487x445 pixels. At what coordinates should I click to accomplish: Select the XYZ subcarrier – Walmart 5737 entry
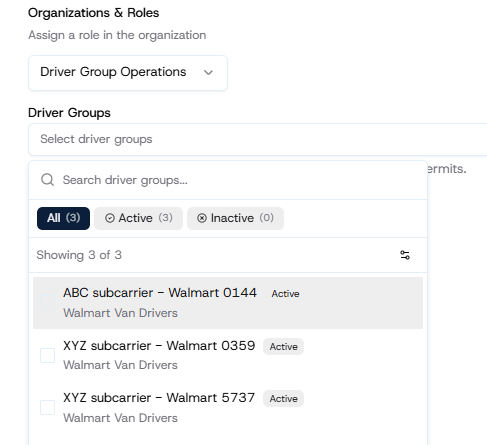pos(228,407)
